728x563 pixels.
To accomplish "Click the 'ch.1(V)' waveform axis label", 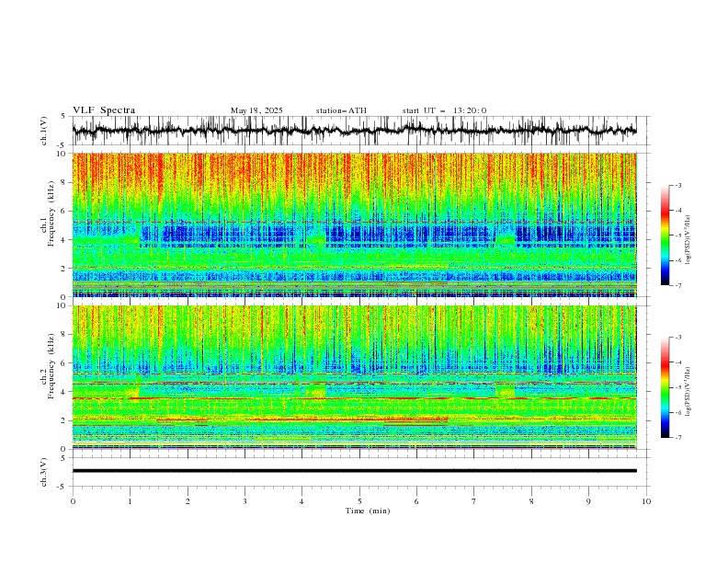I will pos(44,131).
